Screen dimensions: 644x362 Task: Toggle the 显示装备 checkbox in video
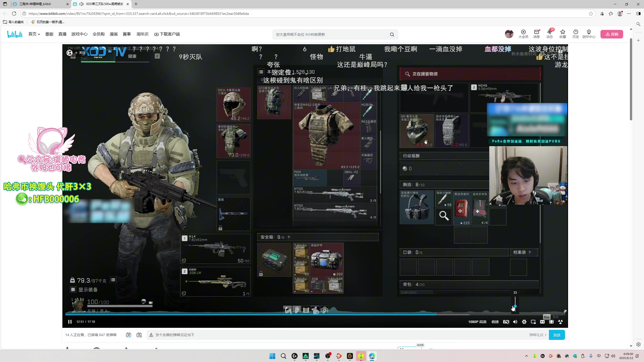73,290
